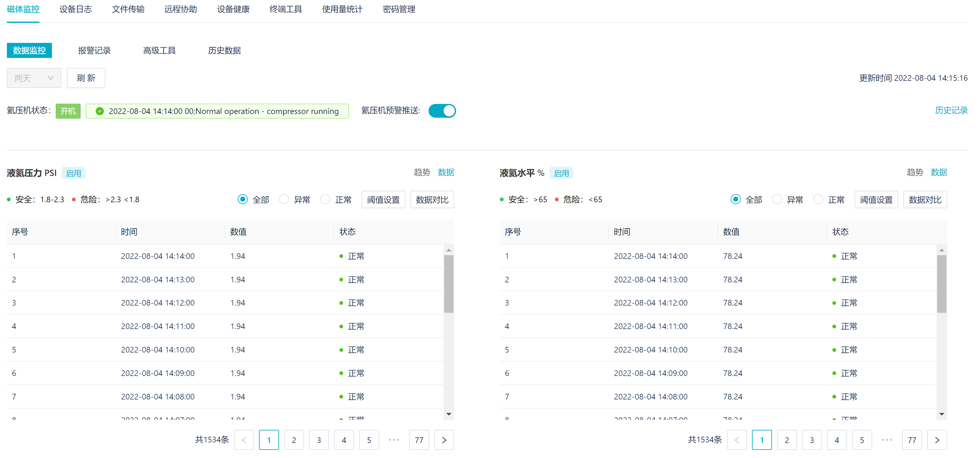Select 正常 radio for helium level table
Screen dimensions: 980x458
click(818, 199)
